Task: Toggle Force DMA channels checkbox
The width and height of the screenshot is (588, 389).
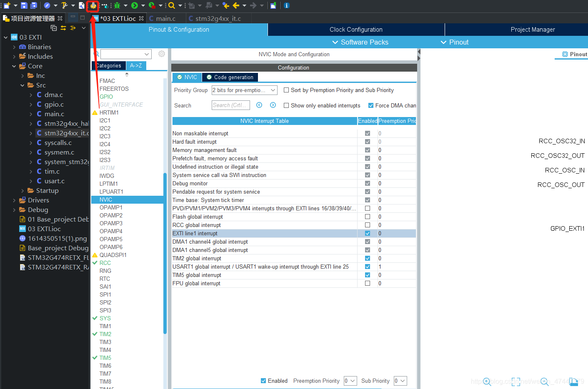Action: click(x=371, y=105)
